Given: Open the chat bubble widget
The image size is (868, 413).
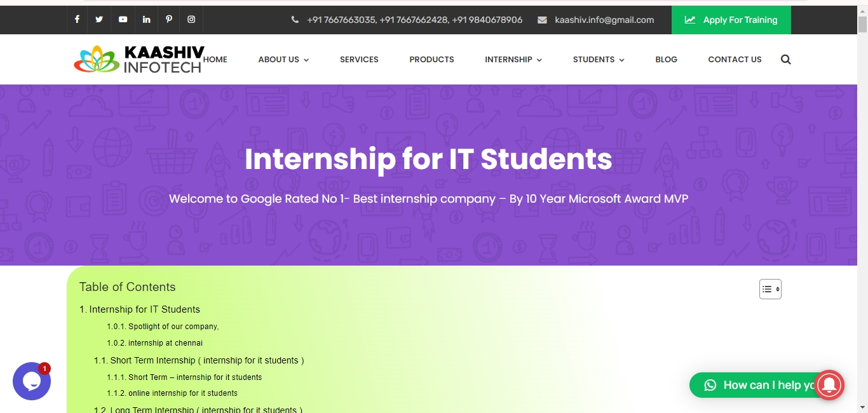Looking at the screenshot, I should 31,381.
